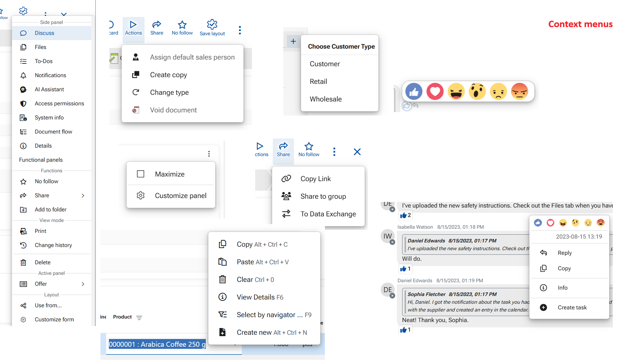Select Create task in the message menu

pos(570,308)
